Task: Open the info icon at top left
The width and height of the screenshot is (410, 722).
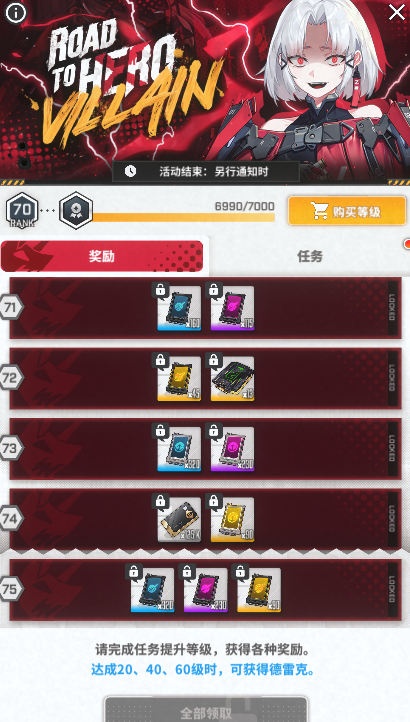Action: click(16, 13)
